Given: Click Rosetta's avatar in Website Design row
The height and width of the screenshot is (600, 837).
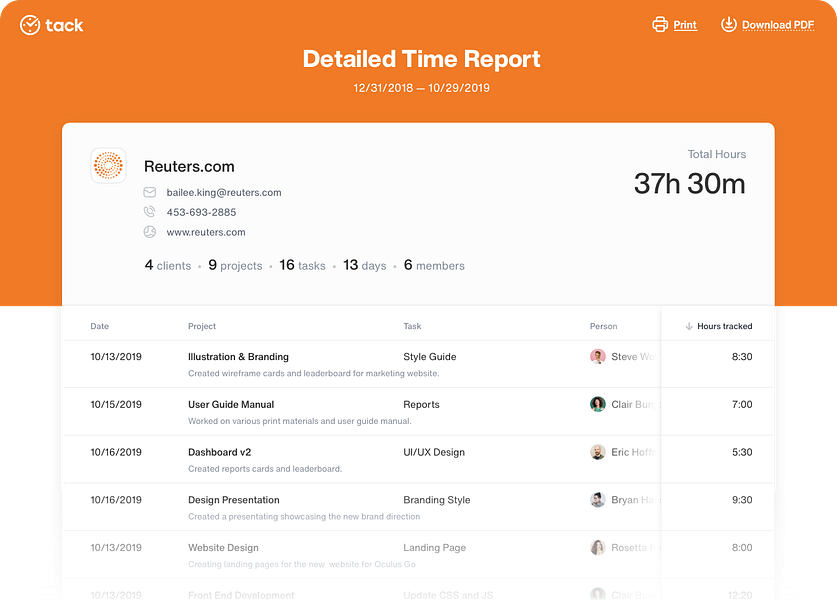Looking at the screenshot, I should tap(597, 547).
